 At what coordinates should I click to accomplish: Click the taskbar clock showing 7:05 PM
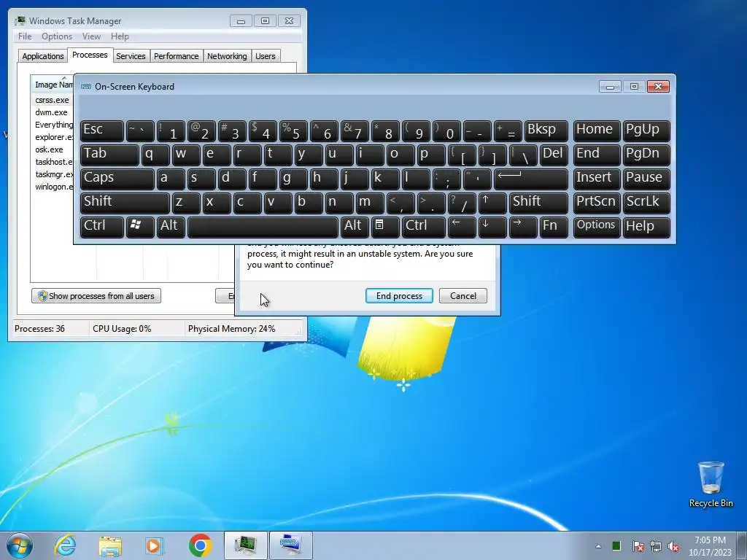(x=710, y=546)
